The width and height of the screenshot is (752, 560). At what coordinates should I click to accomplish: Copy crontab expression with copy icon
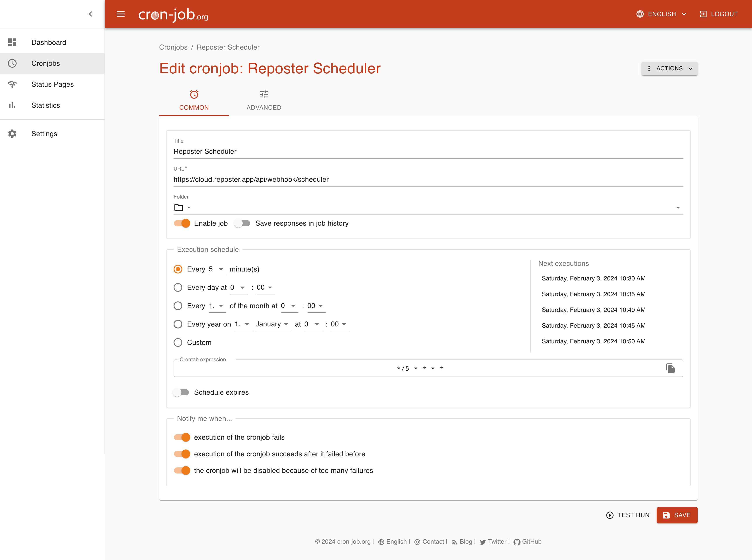click(670, 368)
